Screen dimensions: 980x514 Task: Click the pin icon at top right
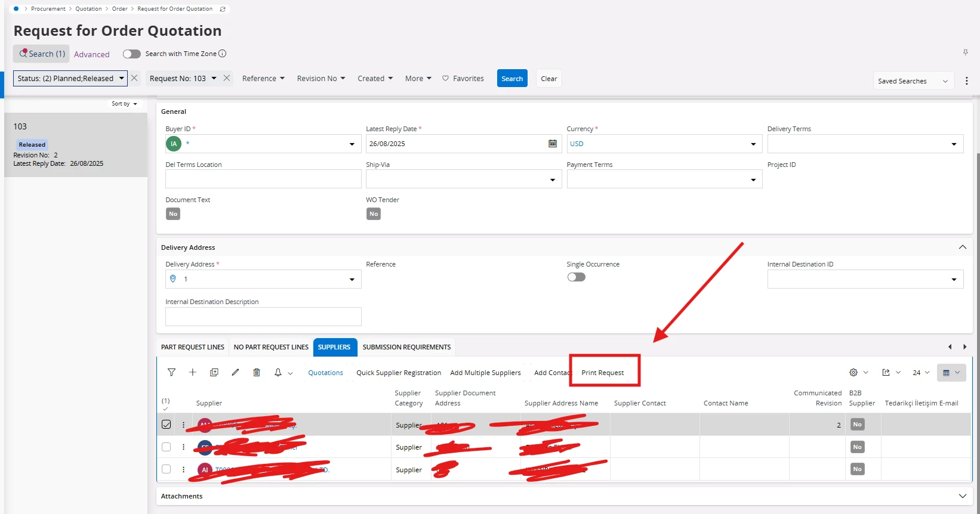click(x=965, y=52)
